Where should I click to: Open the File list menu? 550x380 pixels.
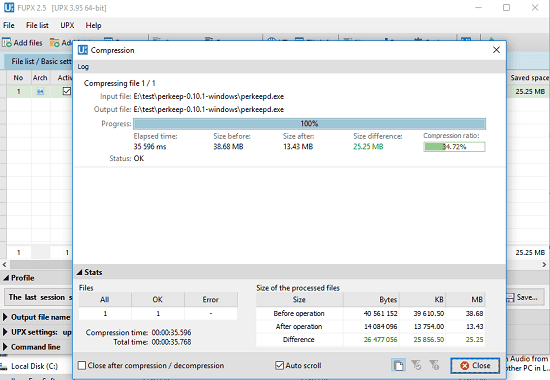(x=37, y=25)
